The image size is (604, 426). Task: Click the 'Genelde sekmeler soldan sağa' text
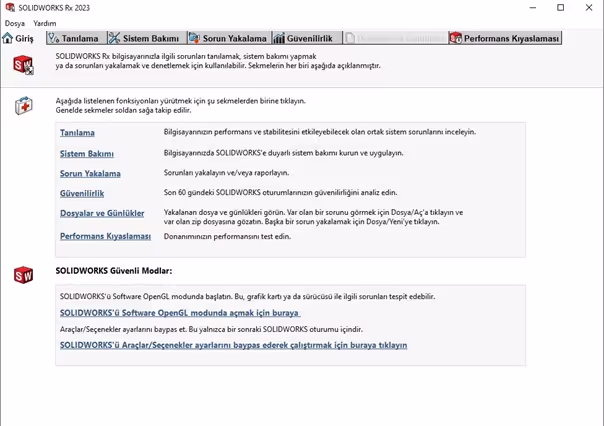pos(123,110)
